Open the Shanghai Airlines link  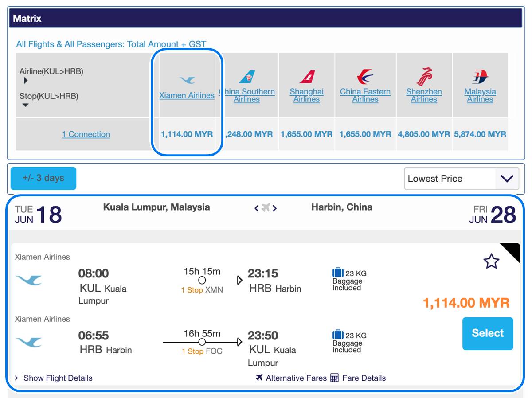(x=307, y=95)
